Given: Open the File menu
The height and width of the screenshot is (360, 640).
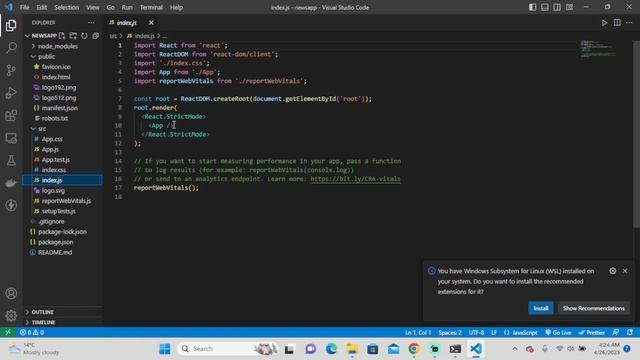Looking at the screenshot, I should (x=24, y=7).
